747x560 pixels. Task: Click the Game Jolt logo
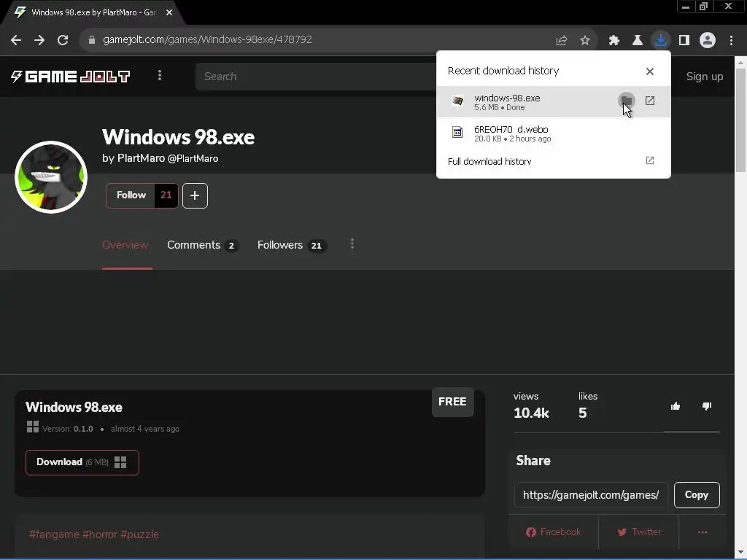pyautogui.click(x=71, y=77)
